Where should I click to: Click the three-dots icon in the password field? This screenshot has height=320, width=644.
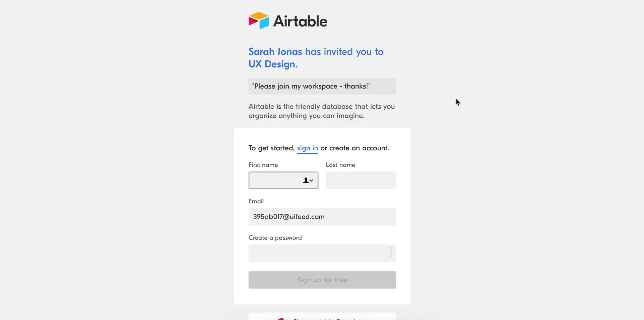[391, 253]
